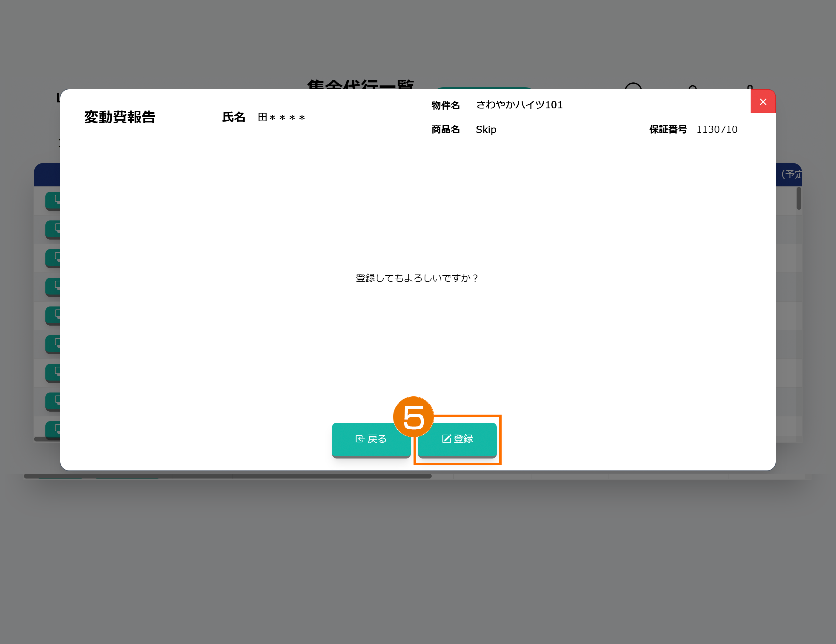836x644 pixels.
Task: Click the 登録 (register) button
Action: 457,439
